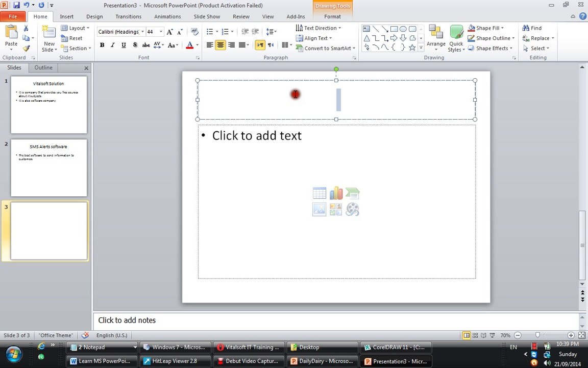
Task: Expand the Layout dropdown
Action: [75, 28]
